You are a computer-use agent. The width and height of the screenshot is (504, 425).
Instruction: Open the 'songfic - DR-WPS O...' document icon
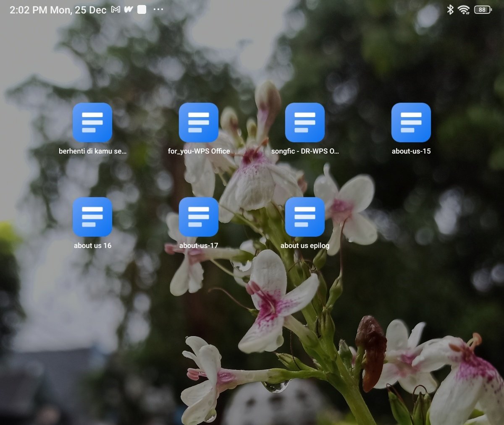coord(305,123)
